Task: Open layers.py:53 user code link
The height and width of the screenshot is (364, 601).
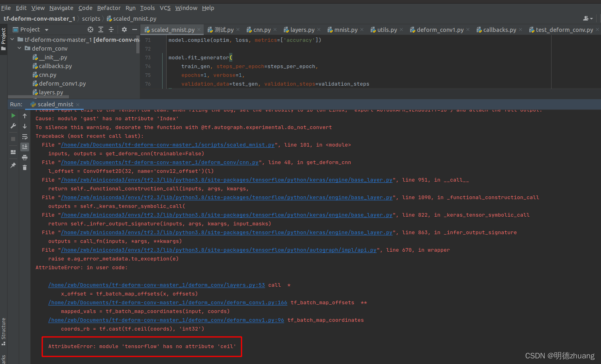Action: (x=157, y=285)
